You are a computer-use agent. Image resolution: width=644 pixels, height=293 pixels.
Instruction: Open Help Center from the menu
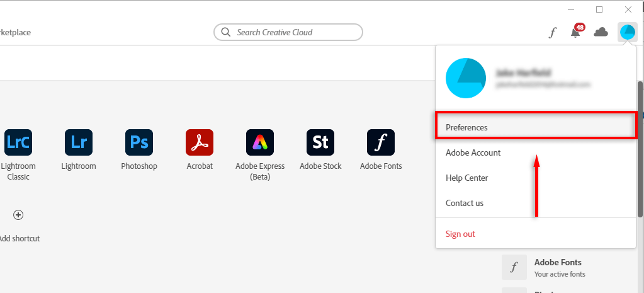pyautogui.click(x=536, y=178)
